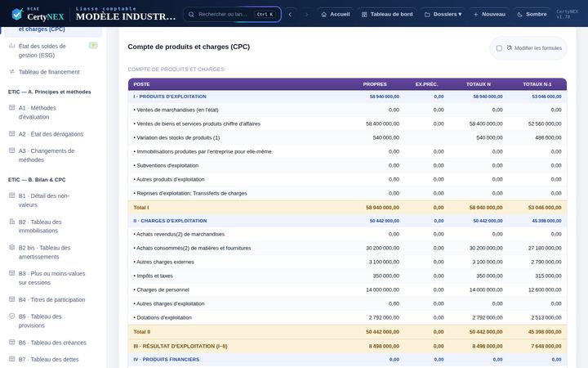Screen dimensions: 588x368
Task: Open the Dossiers dropdown menu
Action: [443, 14]
